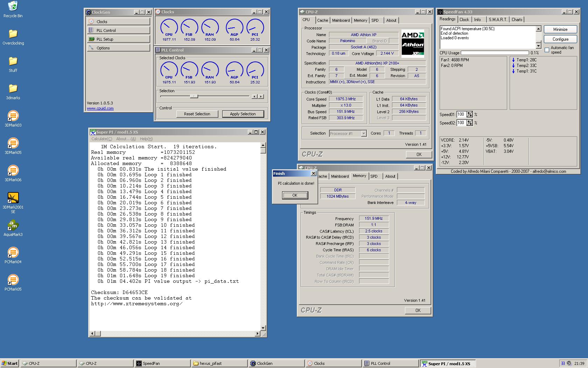Click the right arrow of Selection slider
This screenshot has height=368, width=588.
coord(261,96)
